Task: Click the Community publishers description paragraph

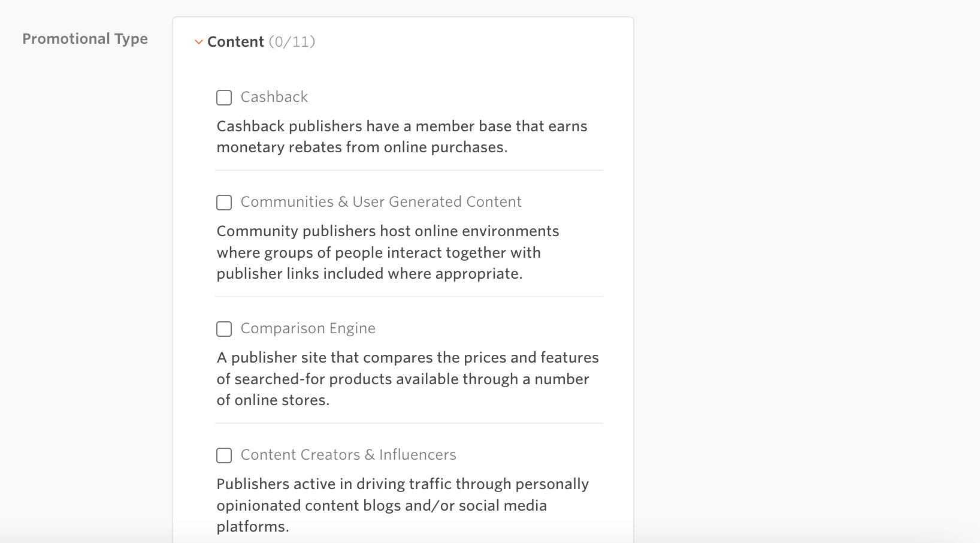Action: (388, 252)
